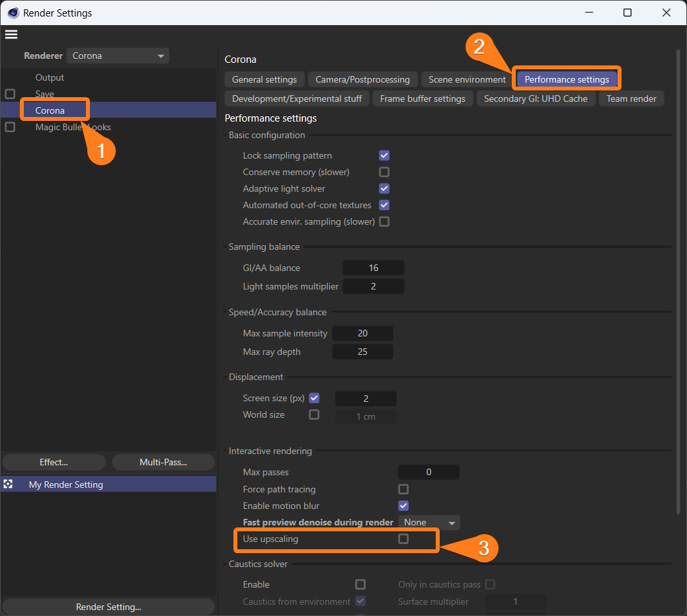The height and width of the screenshot is (616, 687).
Task: Toggle Only in caustics pass checkbox
Action: (490, 584)
